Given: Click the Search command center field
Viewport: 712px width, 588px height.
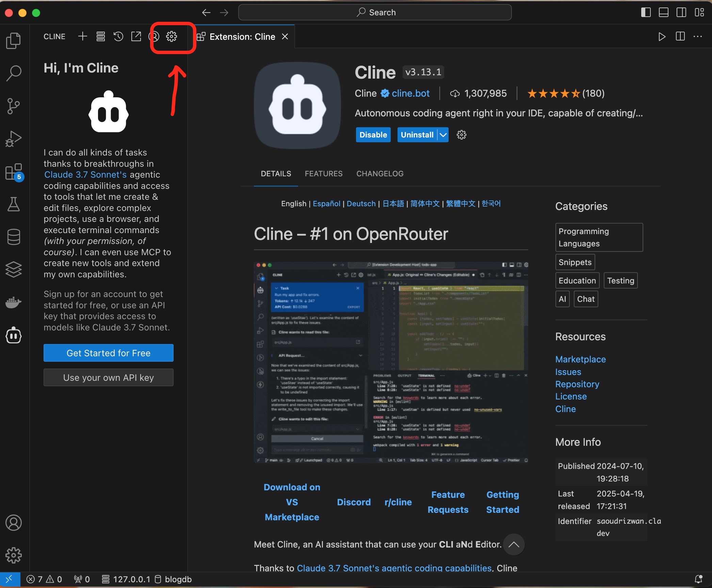Looking at the screenshot, I should coord(375,13).
